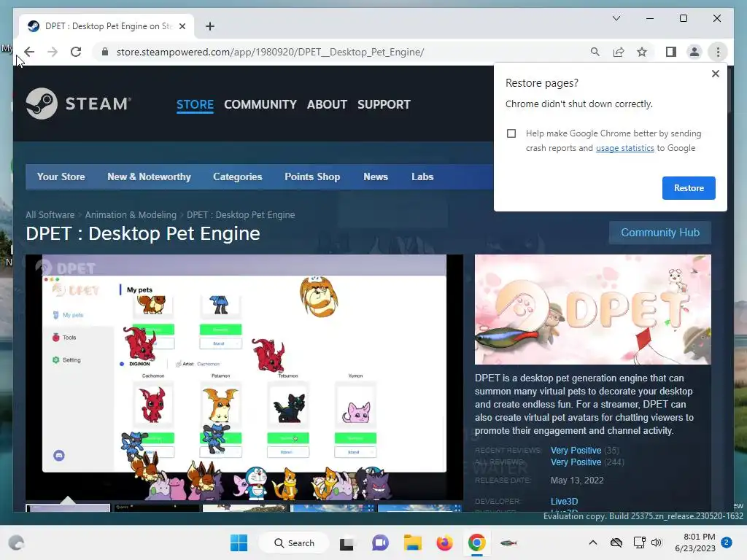Open the cloud sync tray icon

(616, 542)
